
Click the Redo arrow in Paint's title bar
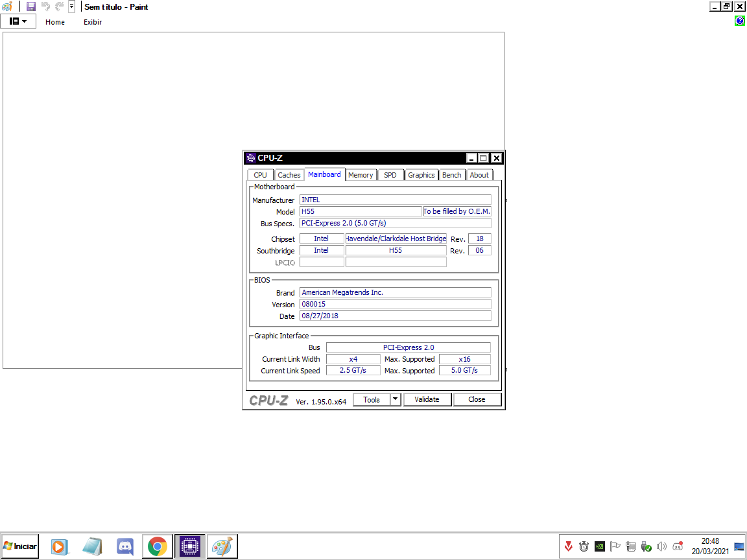click(60, 6)
